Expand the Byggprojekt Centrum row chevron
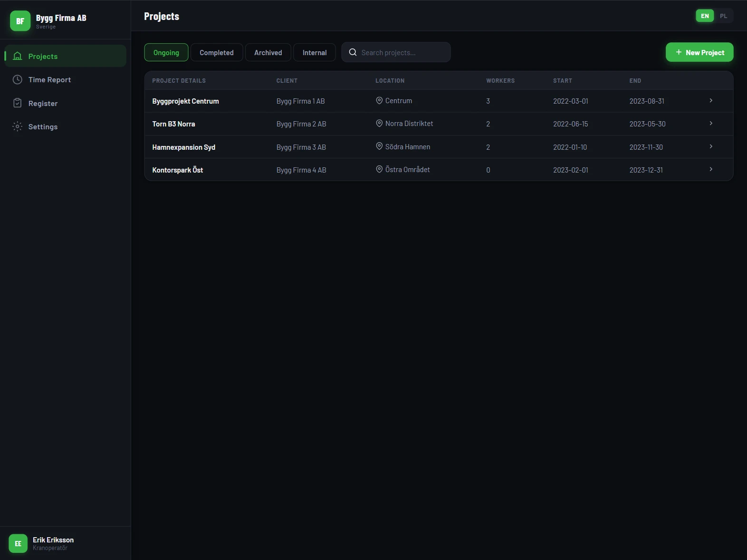Screen dimensions: 747x560 711,101
